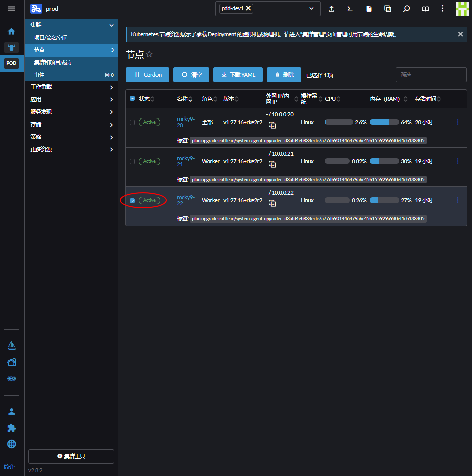Open the namespace filter dropdown arrow
Screen dimensions: 472x476
311,9
